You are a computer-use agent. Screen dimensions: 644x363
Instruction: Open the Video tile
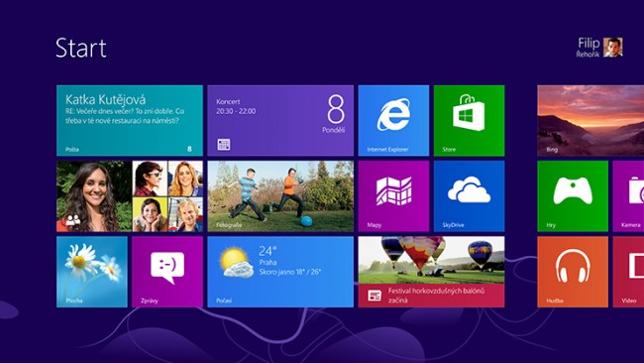pyautogui.click(x=628, y=272)
